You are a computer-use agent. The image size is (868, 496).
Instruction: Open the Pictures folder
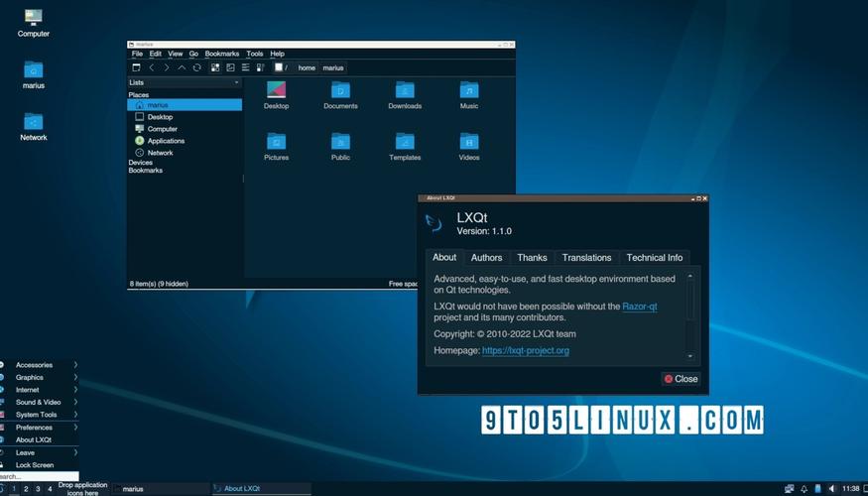pyautogui.click(x=276, y=147)
